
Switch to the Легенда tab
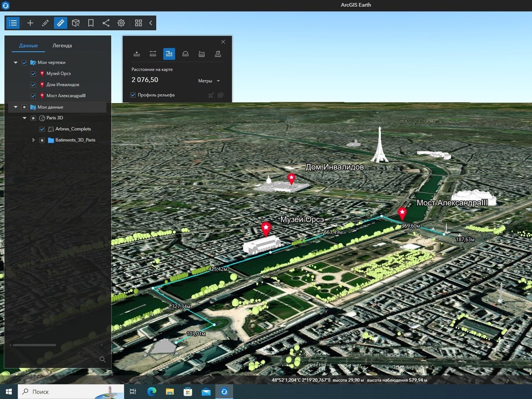click(62, 46)
